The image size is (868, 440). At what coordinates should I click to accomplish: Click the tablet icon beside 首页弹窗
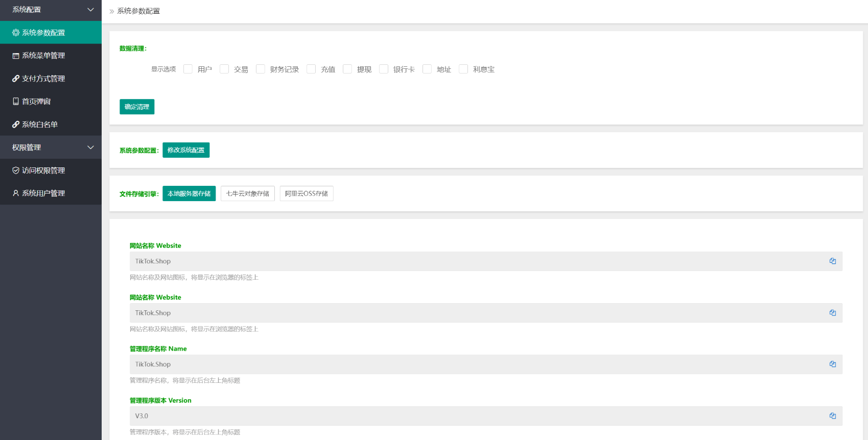tap(16, 102)
